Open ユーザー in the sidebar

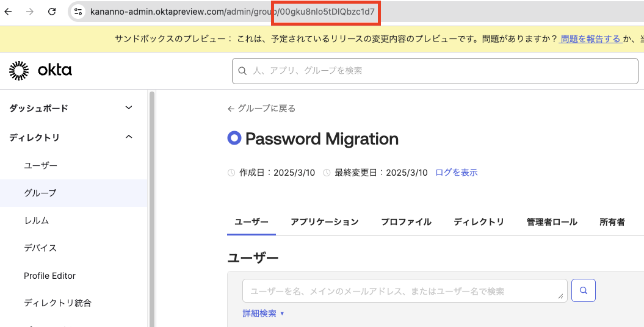(41, 165)
